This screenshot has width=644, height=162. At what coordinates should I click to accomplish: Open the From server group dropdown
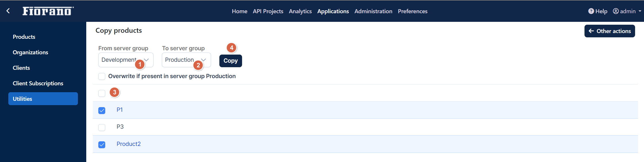click(126, 60)
